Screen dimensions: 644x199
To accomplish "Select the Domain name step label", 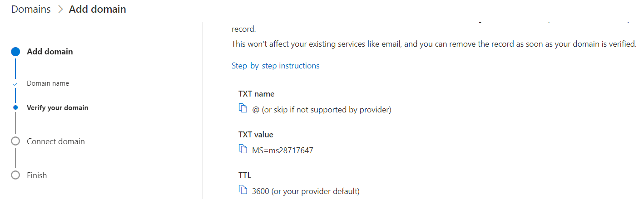I will [48, 83].
